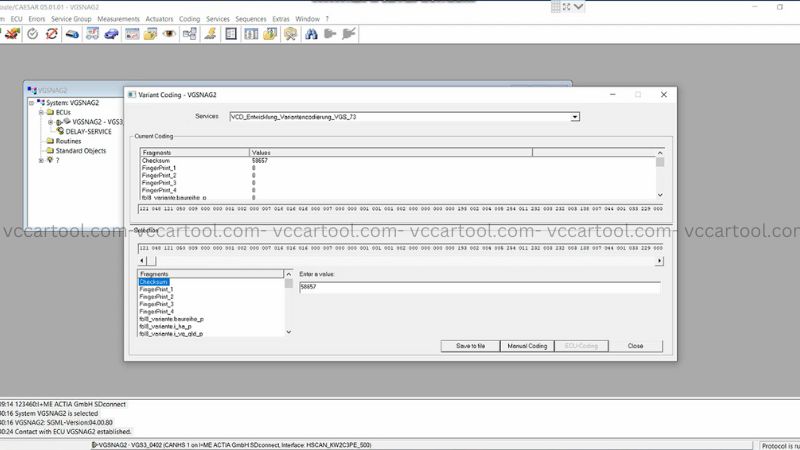Collapse the System: VGSNAG2 tree node
Viewport: 800px width, 450px height.
click(x=32, y=103)
